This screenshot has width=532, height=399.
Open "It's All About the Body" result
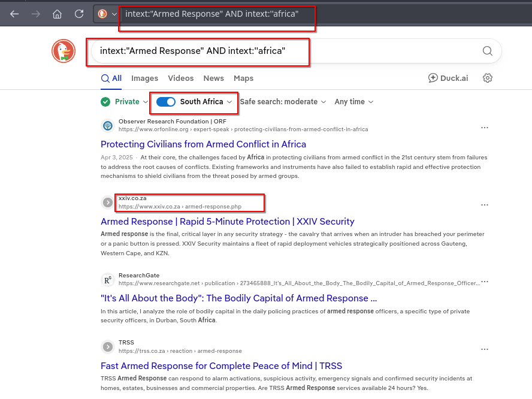tap(239, 298)
